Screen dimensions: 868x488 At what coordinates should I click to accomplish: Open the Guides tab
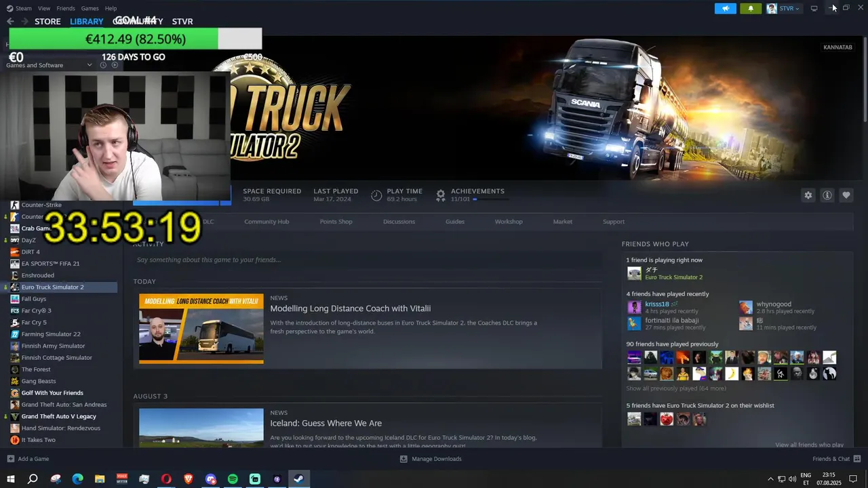coord(455,222)
